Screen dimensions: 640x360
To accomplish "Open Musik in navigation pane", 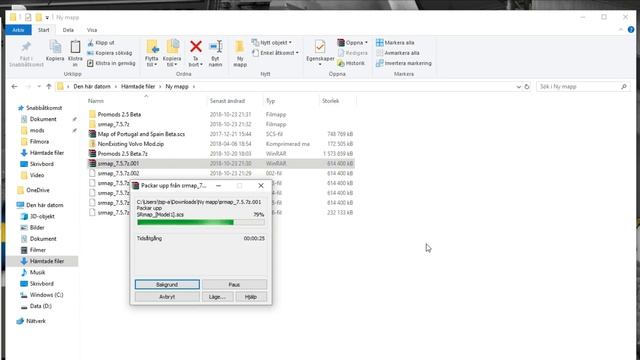I will pyautogui.click(x=37, y=272).
